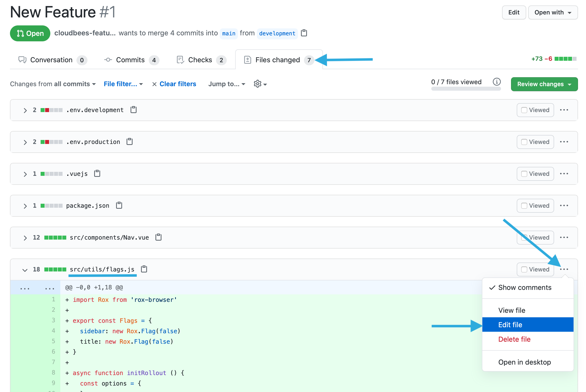Click the Files changed tab
This screenshot has width=586, height=392.
[x=278, y=60]
